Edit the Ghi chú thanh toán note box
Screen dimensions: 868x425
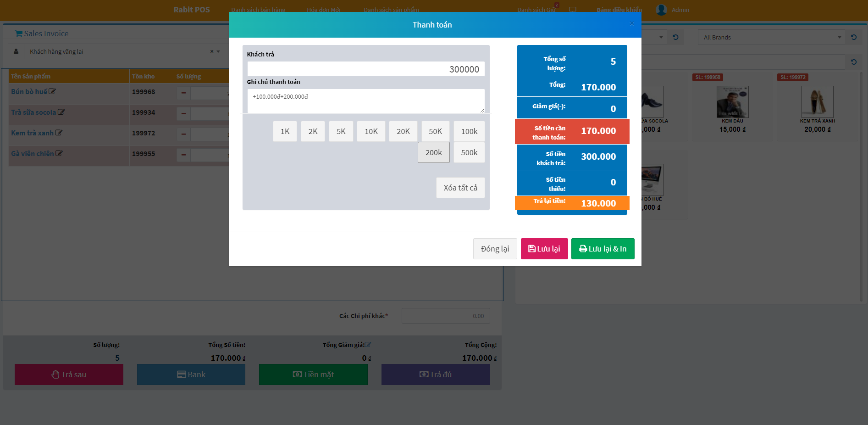[366, 101]
